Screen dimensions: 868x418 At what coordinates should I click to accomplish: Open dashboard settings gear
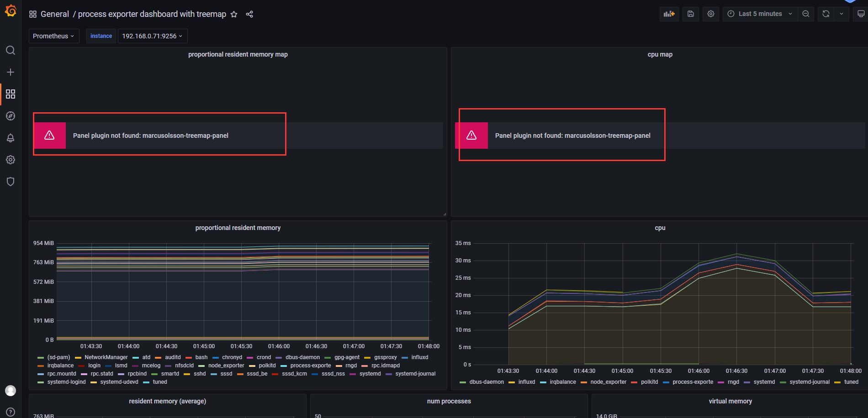(710, 14)
